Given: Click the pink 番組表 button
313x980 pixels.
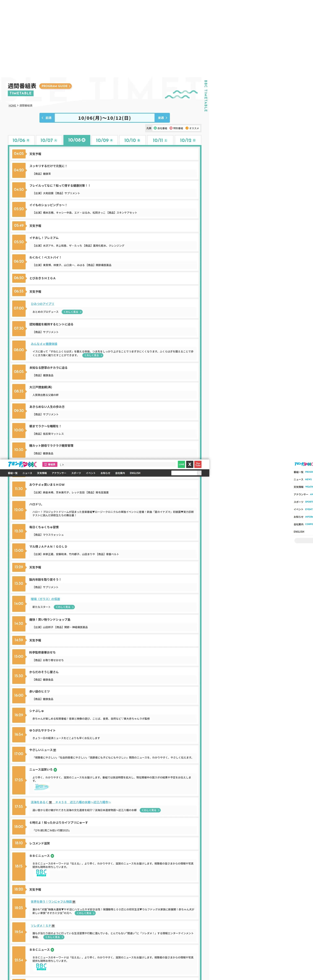Looking at the screenshot, I should coord(50,465).
